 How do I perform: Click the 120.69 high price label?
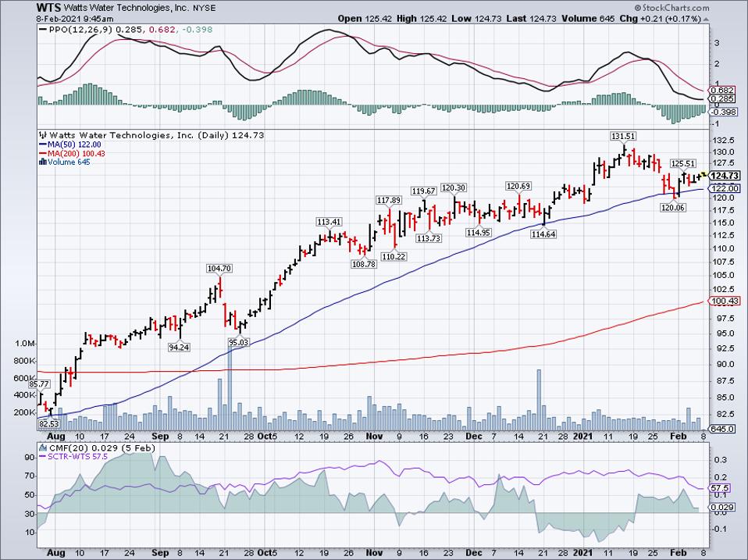coord(518,186)
